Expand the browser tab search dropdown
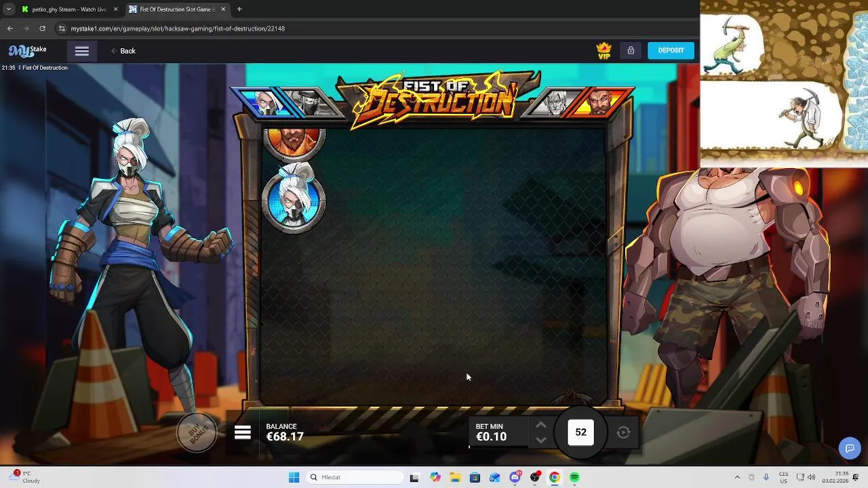 point(8,9)
